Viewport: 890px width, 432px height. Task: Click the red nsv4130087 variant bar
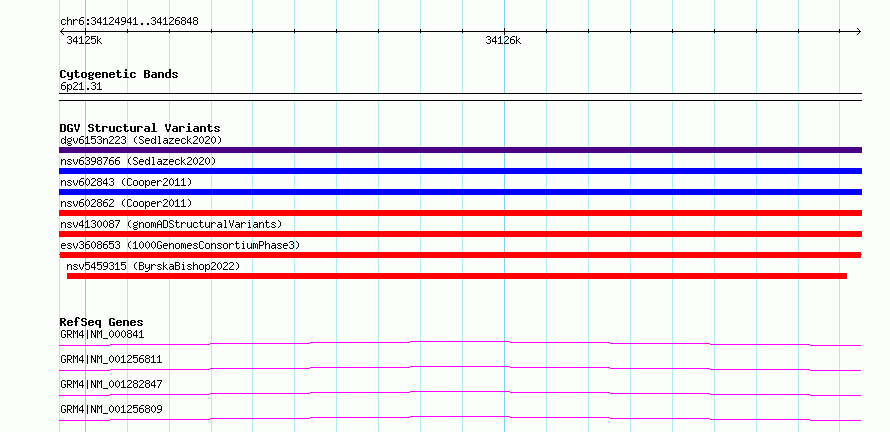point(460,234)
